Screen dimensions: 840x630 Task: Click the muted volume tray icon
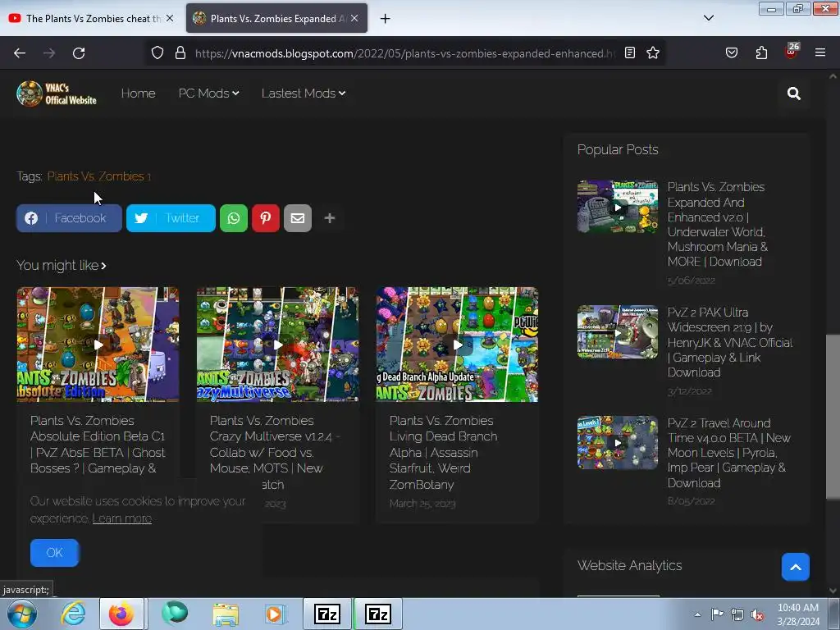[x=757, y=615]
